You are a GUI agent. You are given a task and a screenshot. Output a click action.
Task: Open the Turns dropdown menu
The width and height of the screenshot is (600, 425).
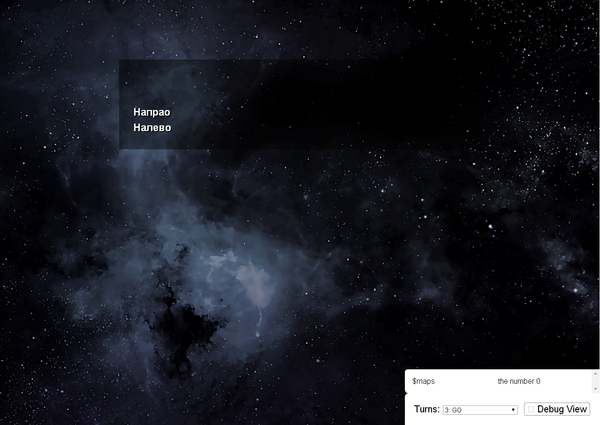click(479, 410)
